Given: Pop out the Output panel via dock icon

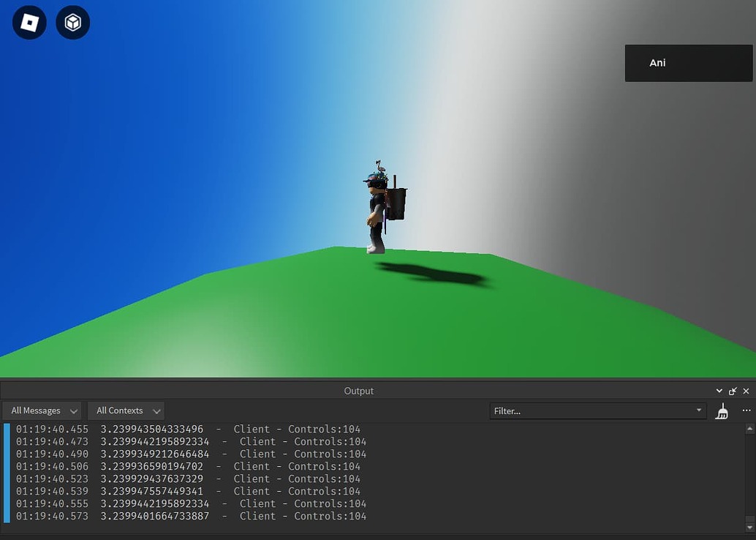Looking at the screenshot, I should (x=733, y=391).
